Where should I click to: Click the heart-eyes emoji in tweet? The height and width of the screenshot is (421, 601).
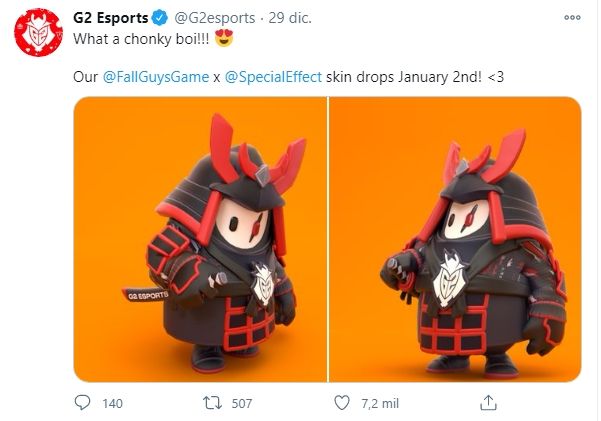point(224,38)
